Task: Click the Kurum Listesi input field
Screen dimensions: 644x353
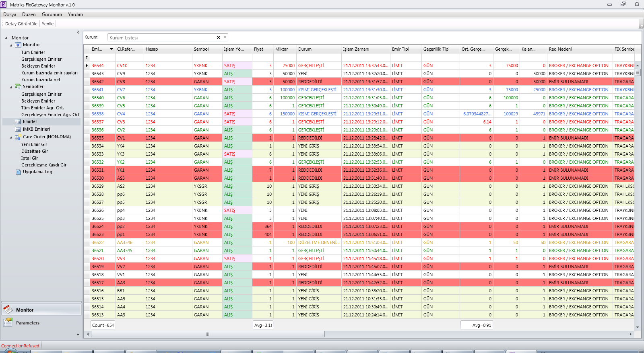Action: [162, 37]
